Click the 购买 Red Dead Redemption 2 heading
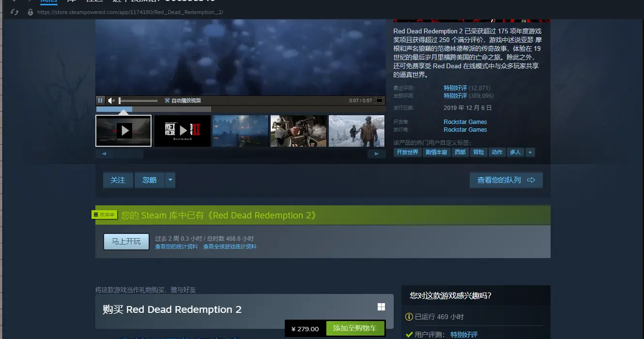The width and height of the screenshot is (644, 339). (172, 309)
